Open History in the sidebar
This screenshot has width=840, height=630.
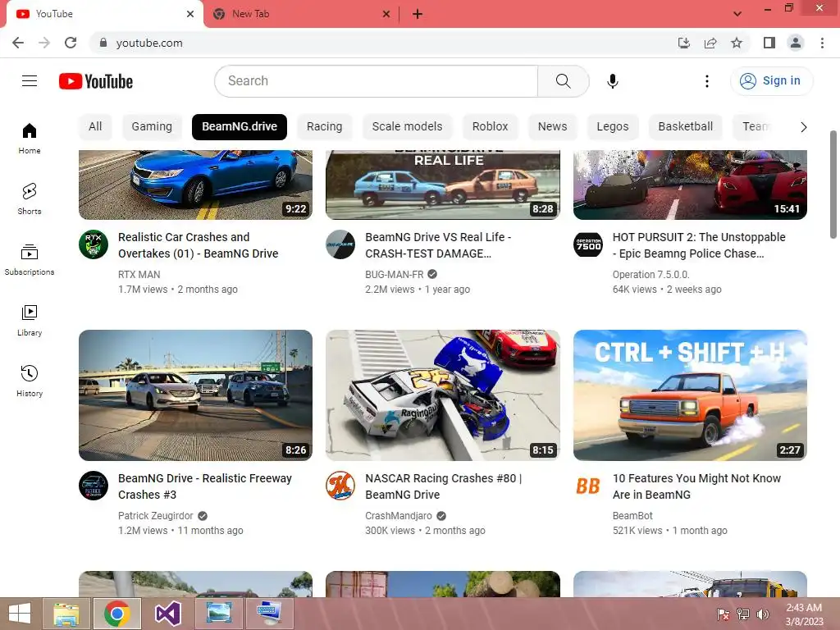(x=30, y=381)
